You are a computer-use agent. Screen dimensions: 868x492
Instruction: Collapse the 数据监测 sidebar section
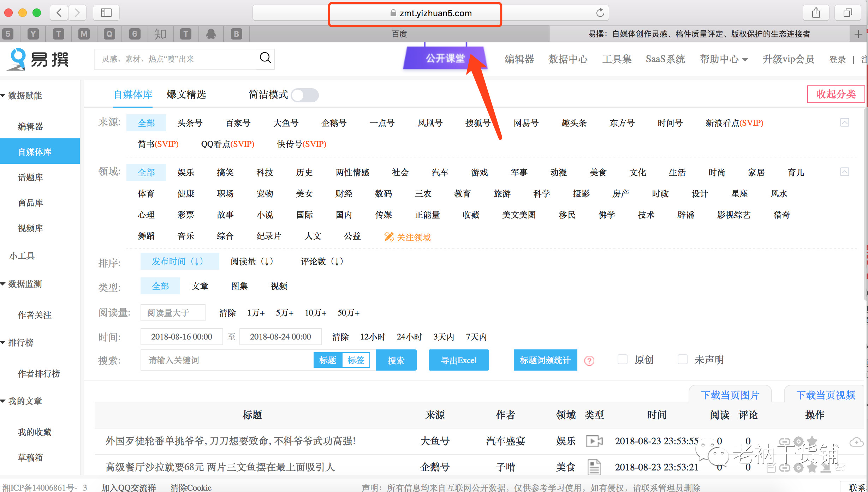pos(3,284)
